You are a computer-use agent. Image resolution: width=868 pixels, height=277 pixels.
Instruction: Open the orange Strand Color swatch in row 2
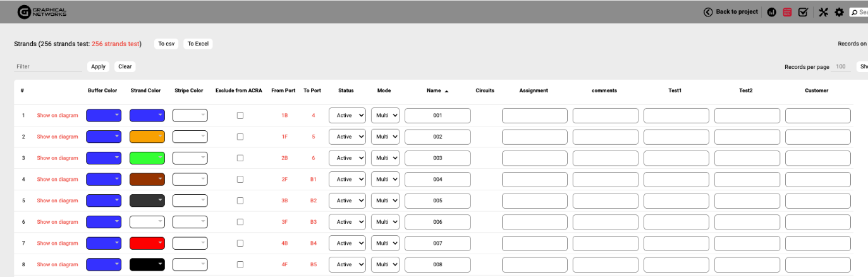click(147, 137)
